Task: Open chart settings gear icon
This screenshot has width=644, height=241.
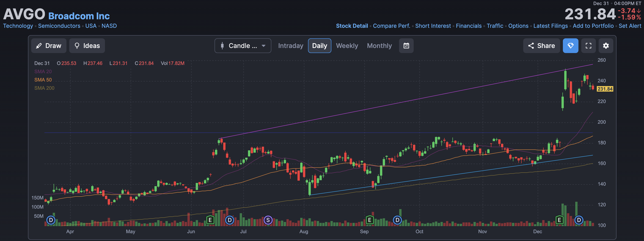Action: tap(606, 45)
